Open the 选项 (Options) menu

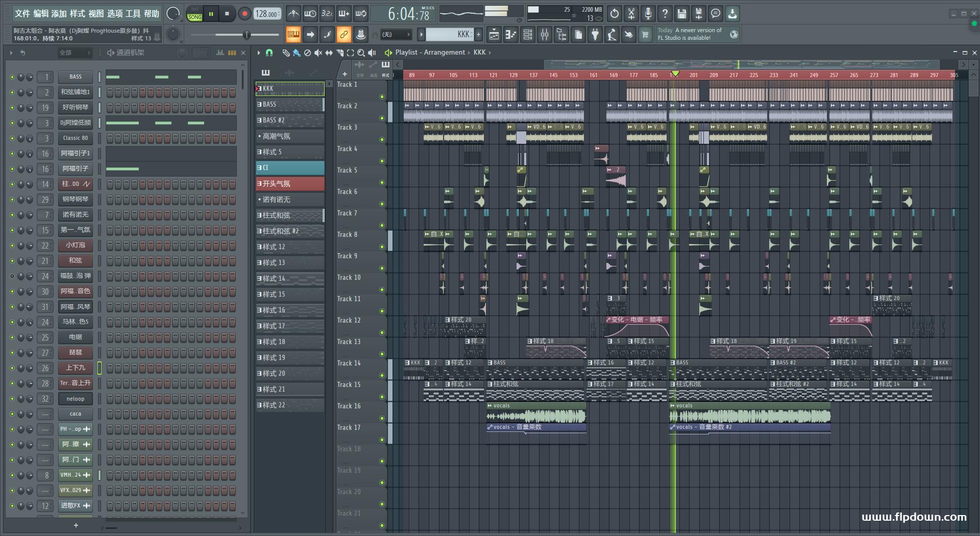(115, 14)
